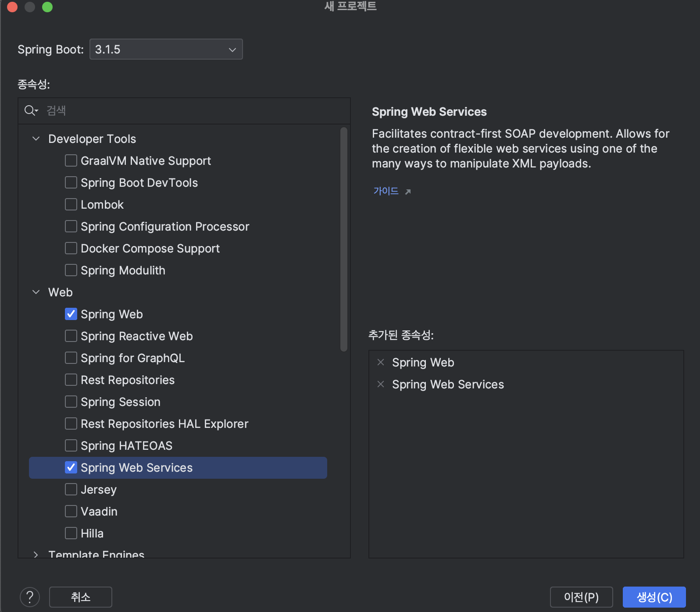Collapse the Web group
Image resolution: width=700 pixels, height=612 pixels.
pyautogui.click(x=36, y=292)
